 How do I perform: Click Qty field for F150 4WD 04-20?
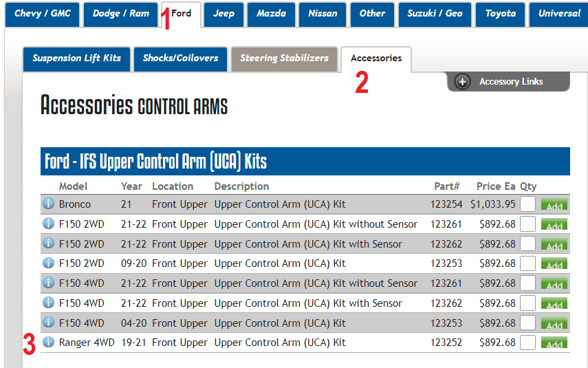(527, 323)
